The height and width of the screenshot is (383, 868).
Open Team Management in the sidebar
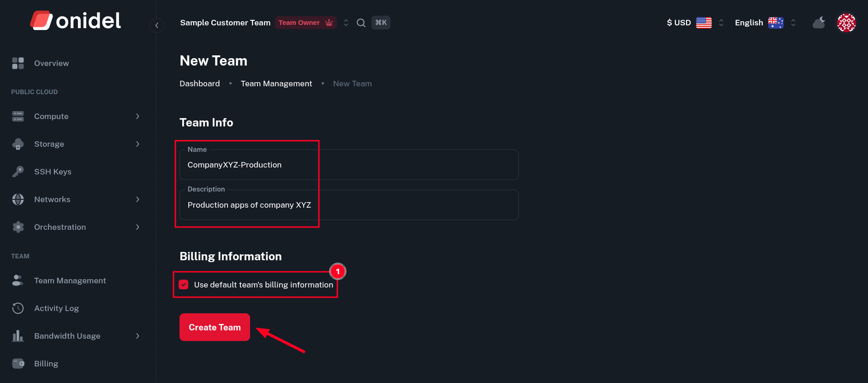[x=70, y=281]
